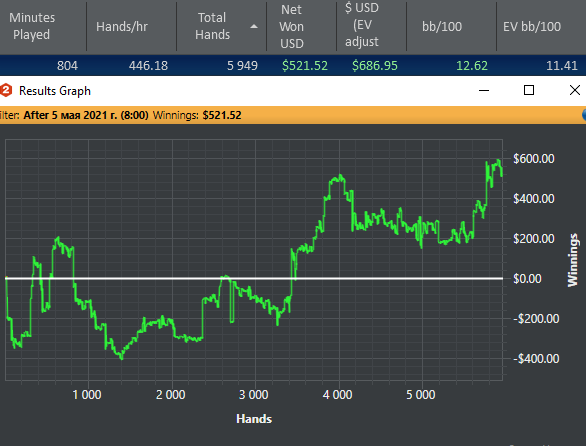Click the Hands horizontal axis title

254,419
